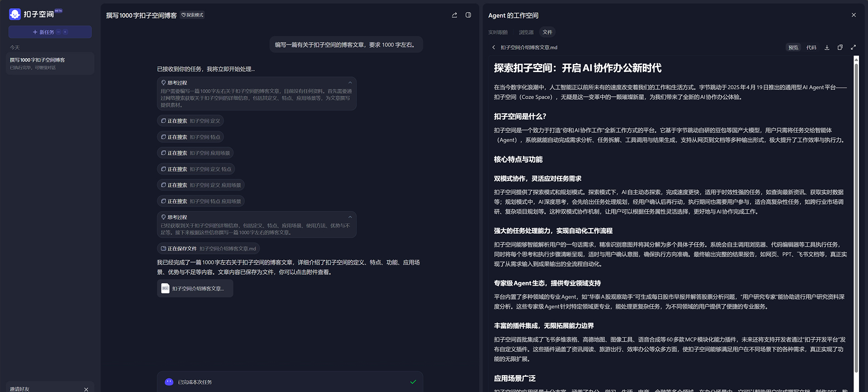Copy the file content with the copy icon
868x392 pixels.
(840, 47)
